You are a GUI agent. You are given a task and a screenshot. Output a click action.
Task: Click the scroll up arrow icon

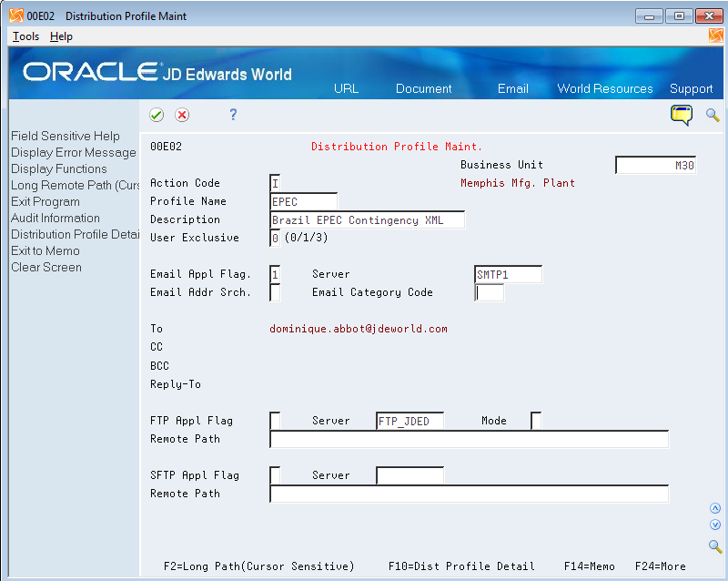tap(715, 508)
